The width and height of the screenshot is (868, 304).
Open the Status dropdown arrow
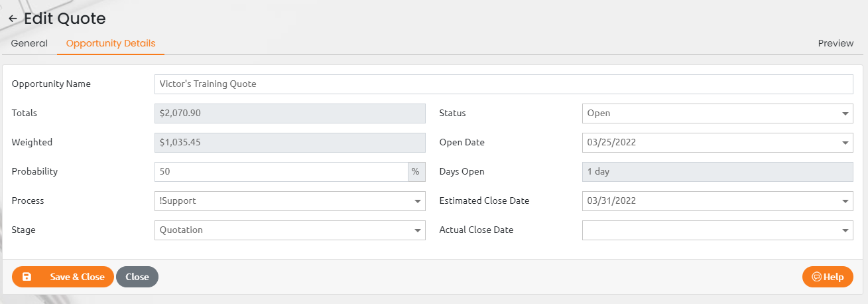point(845,114)
